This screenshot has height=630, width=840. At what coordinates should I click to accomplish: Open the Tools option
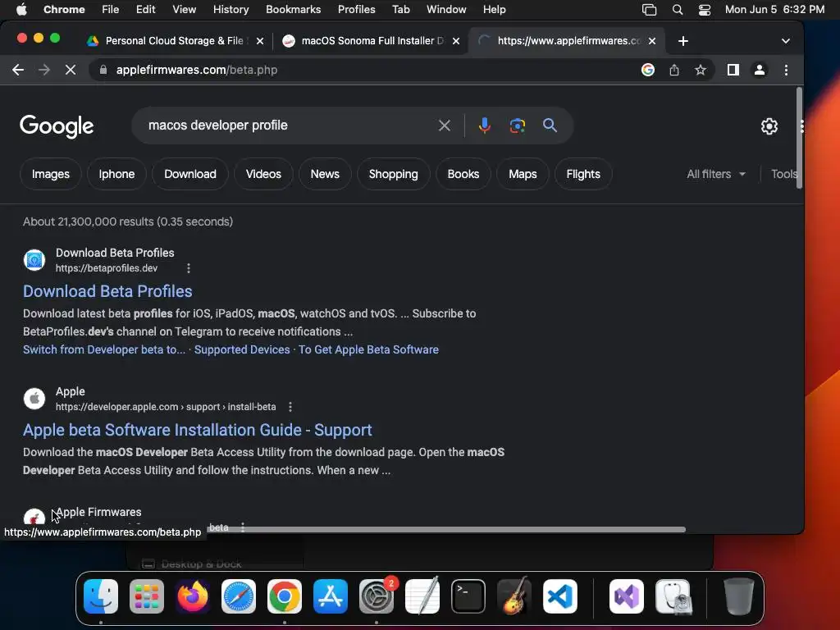click(x=784, y=174)
